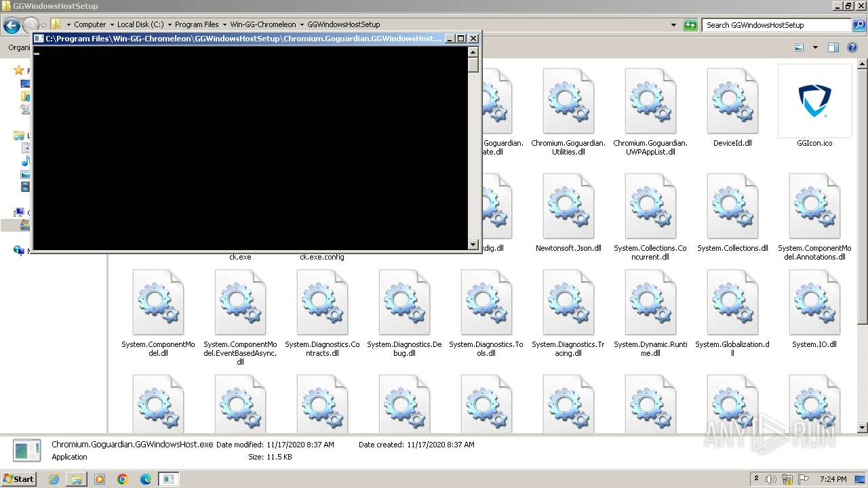This screenshot has width=868, height=488.
Task: Click Explorer file list scroll-up arrow
Action: coord(863,64)
